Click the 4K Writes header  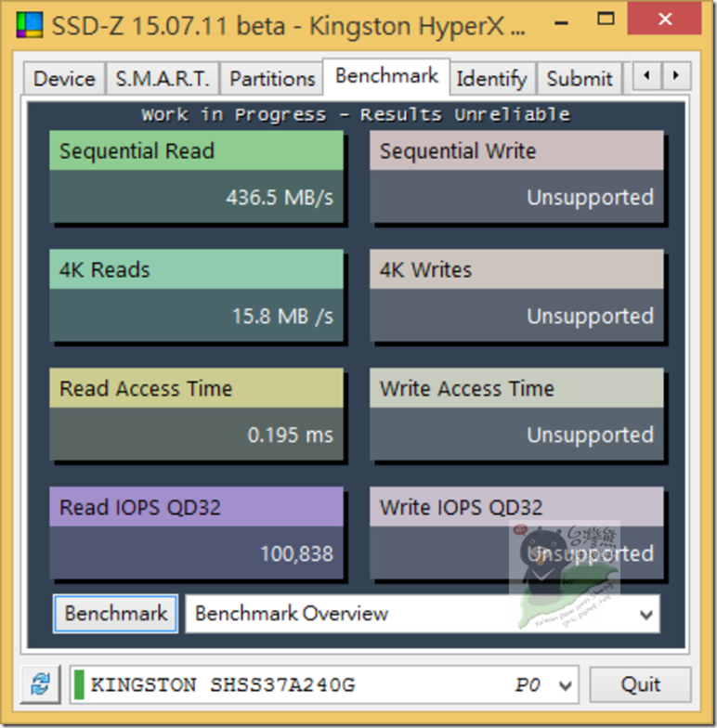coord(516,269)
